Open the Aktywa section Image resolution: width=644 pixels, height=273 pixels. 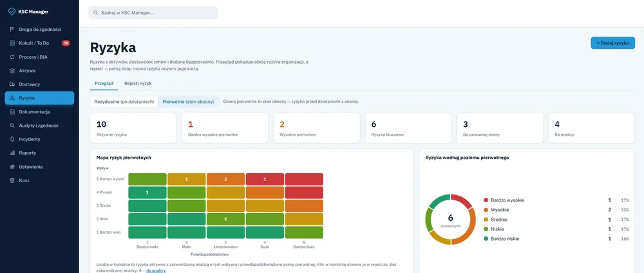coord(39,71)
